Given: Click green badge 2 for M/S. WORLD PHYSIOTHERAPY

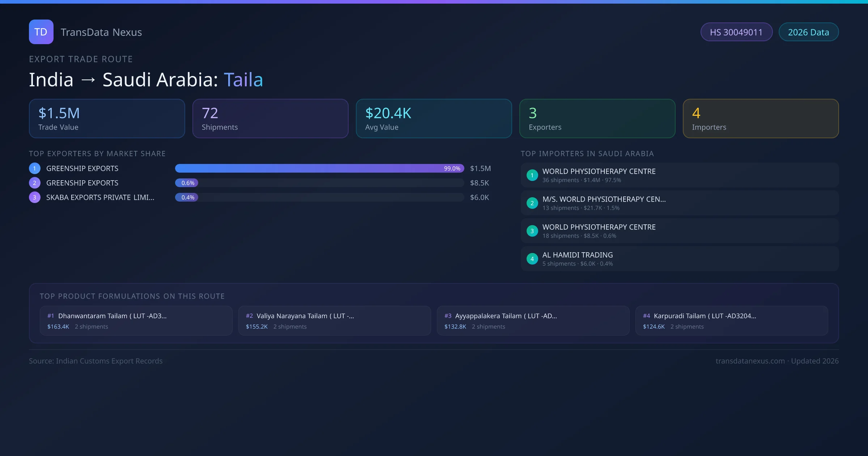Looking at the screenshot, I should [x=532, y=203].
